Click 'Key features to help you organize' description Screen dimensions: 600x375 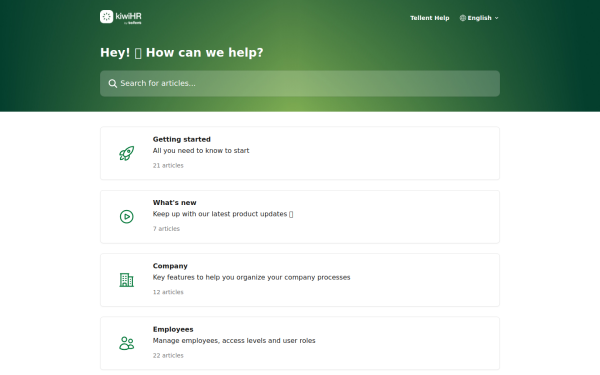(251, 277)
